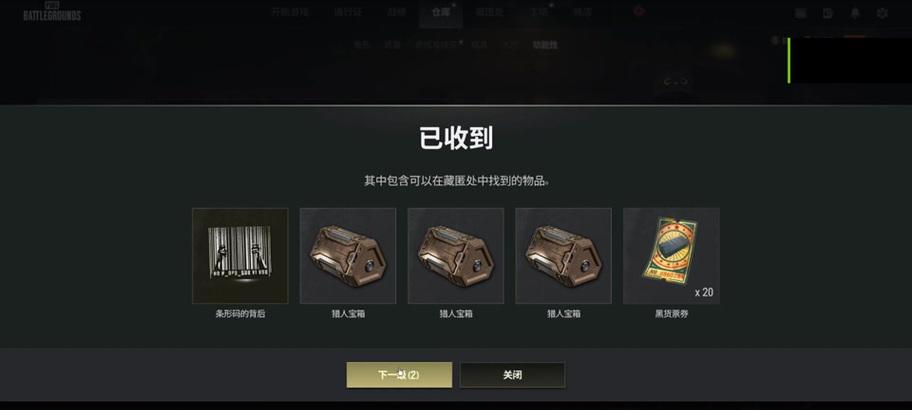
Task: Select the middle 猎人宝箱 crate icon
Action: pos(455,256)
